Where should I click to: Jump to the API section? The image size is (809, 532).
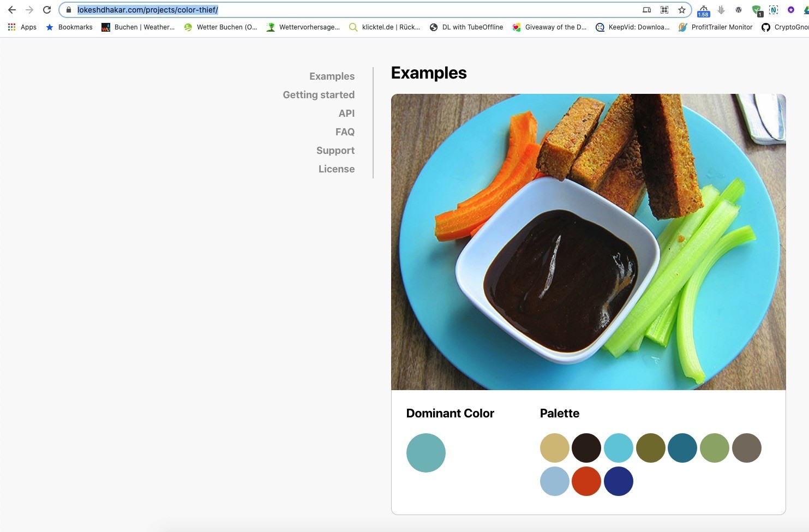346,113
